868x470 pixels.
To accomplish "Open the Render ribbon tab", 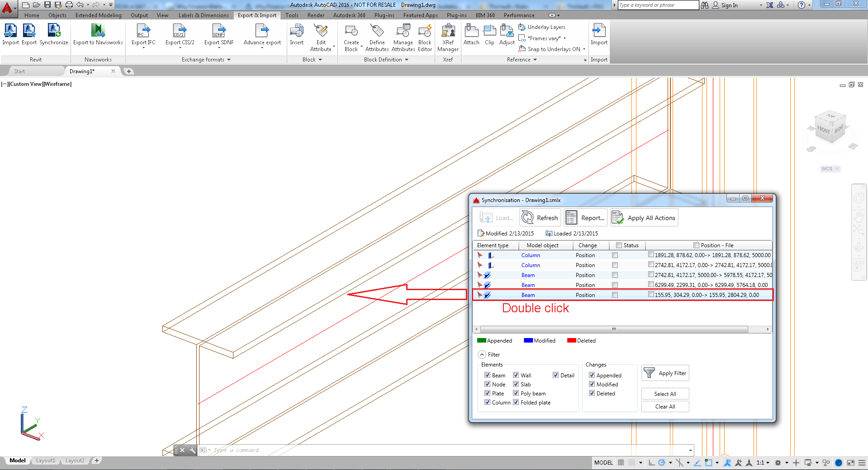I will click(x=316, y=15).
